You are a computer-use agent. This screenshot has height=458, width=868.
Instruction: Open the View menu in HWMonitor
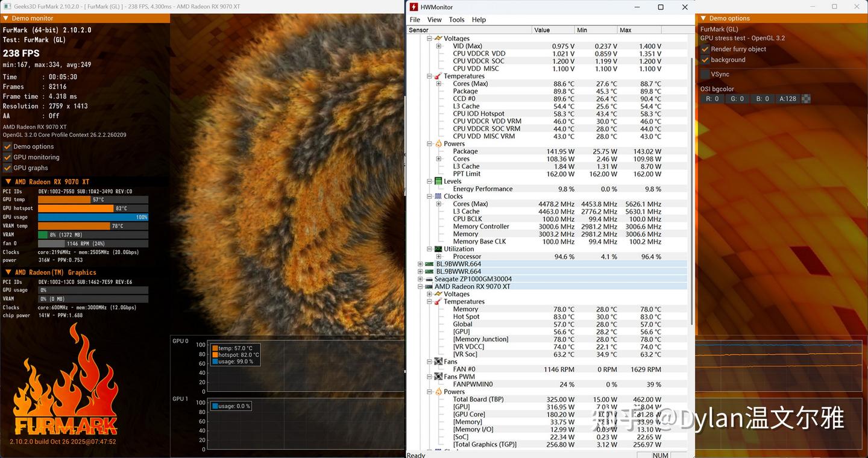(435, 20)
